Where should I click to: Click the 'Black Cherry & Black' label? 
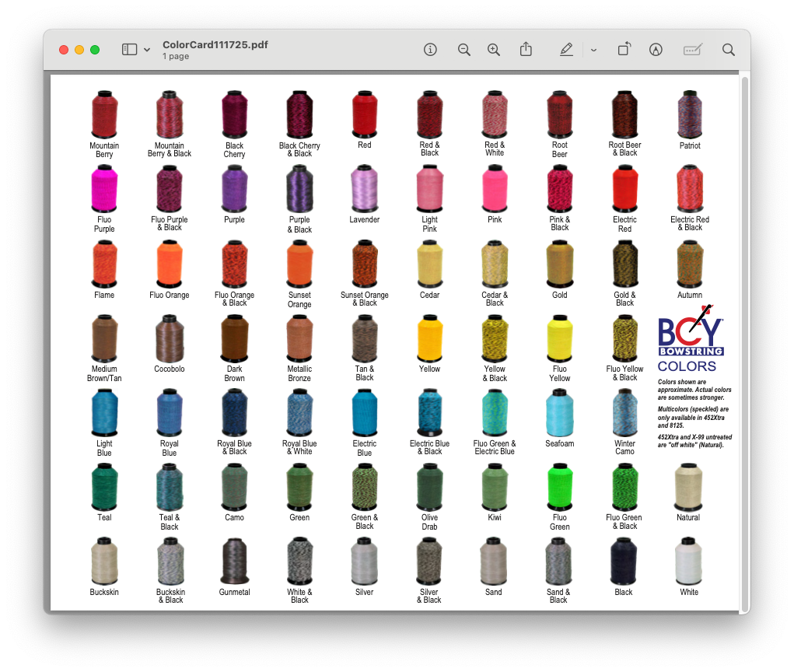(x=299, y=149)
